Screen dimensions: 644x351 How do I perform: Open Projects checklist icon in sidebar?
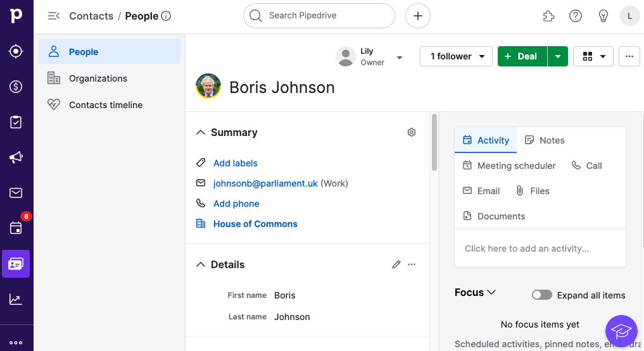coord(16,122)
